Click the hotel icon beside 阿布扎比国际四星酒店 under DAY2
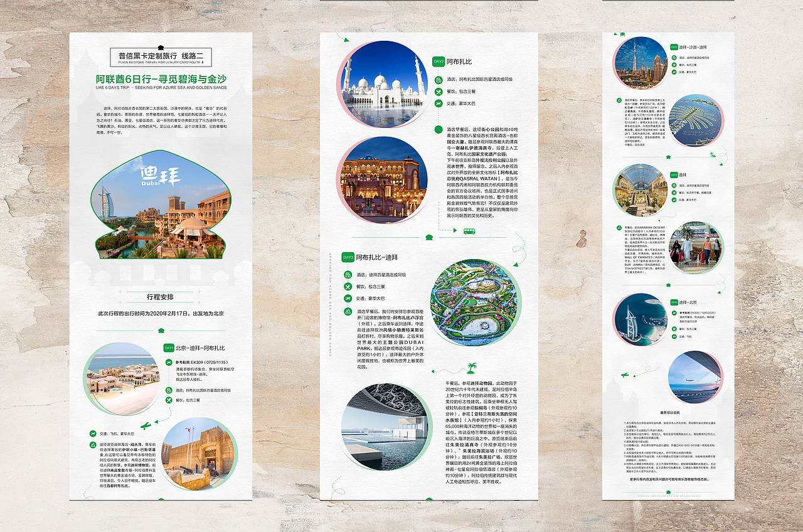The width and height of the screenshot is (803, 532). click(x=439, y=80)
